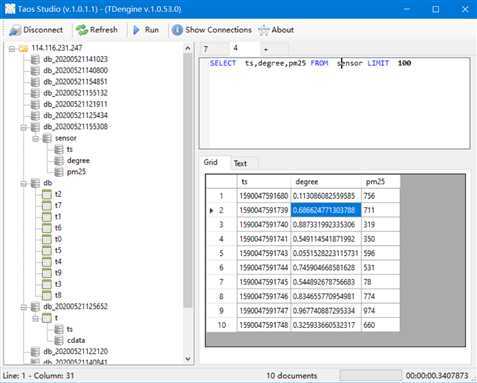Click the About button label
This screenshot has height=383, width=477.
[283, 30]
